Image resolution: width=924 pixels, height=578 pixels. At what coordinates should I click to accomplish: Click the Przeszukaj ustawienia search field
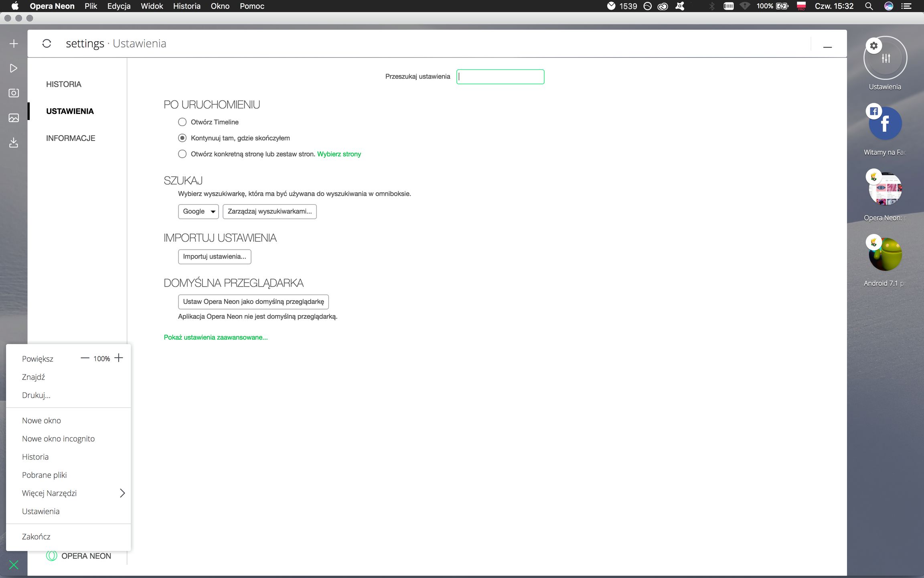click(x=500, y=77)
